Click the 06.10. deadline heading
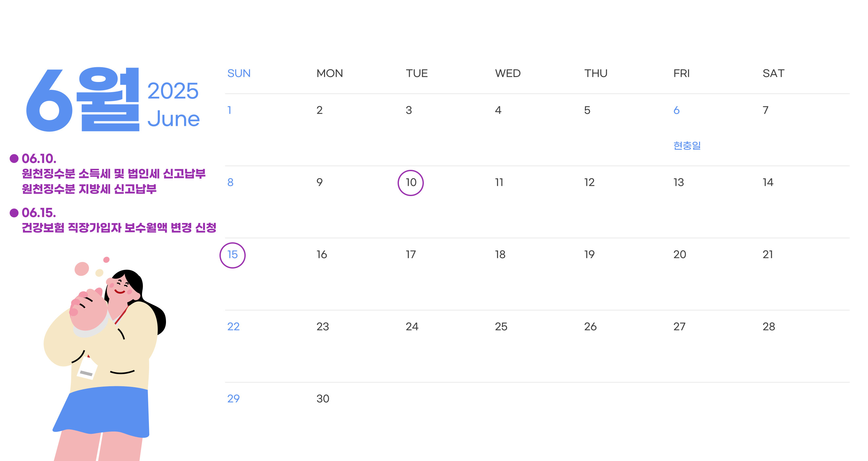 point(39,159)
